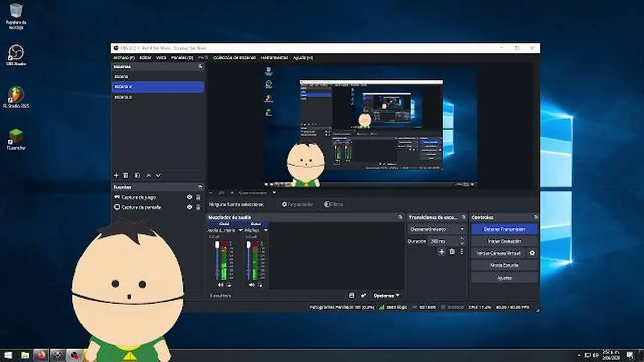Viewport: 644px width, 362px height.
Task: Mute the first audio mixer channel
Action: [x=221, y=285]
